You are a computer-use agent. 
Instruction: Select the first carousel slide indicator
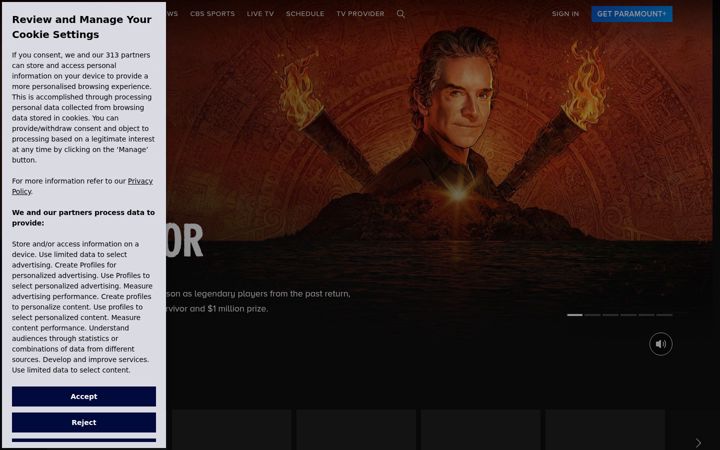[575, 315]
